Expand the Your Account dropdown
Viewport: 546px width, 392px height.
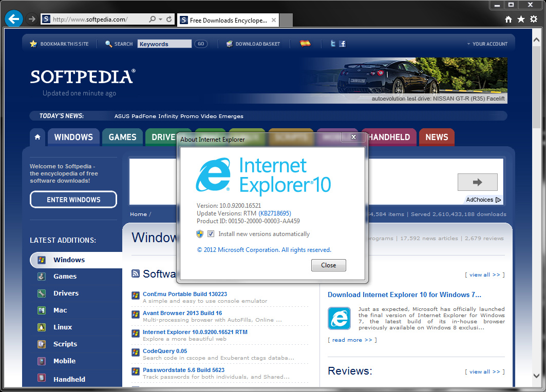coord(487,44)
